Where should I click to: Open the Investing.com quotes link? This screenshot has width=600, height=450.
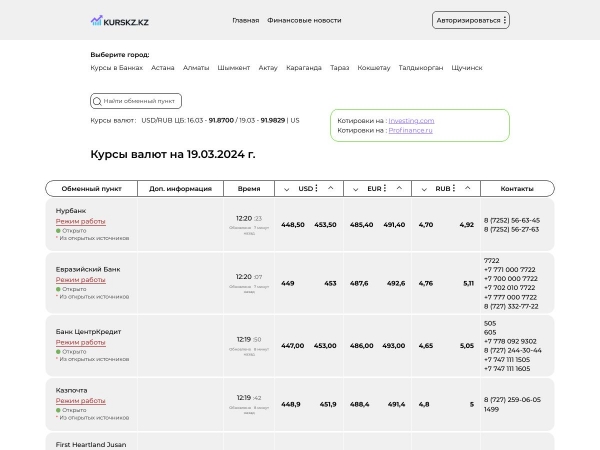[x=412, y=120]
